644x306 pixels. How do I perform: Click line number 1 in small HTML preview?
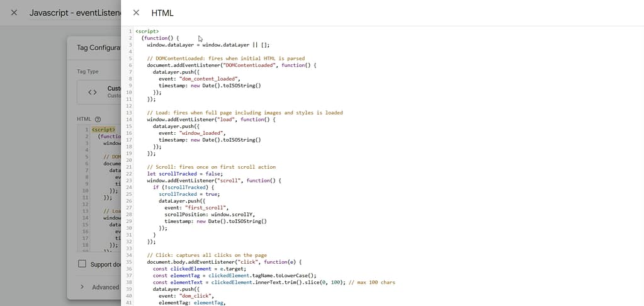(86, 130)
